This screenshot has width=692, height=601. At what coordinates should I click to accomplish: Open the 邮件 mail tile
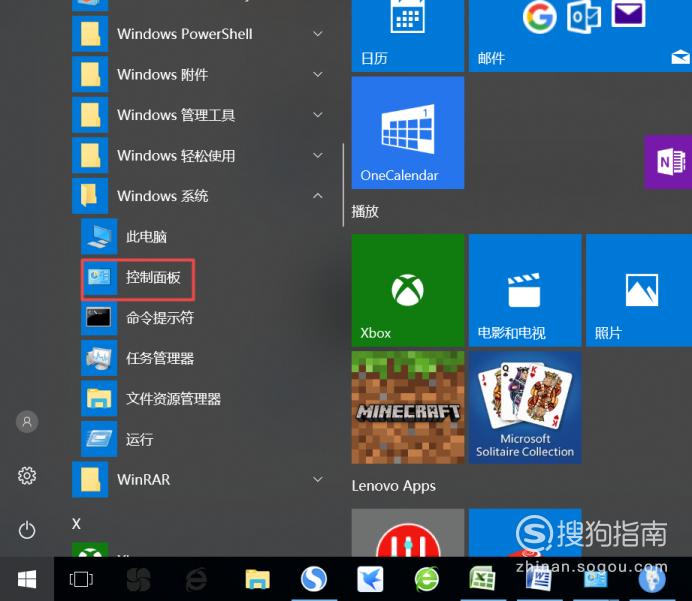pyautogui.click(x=580, y=35)
